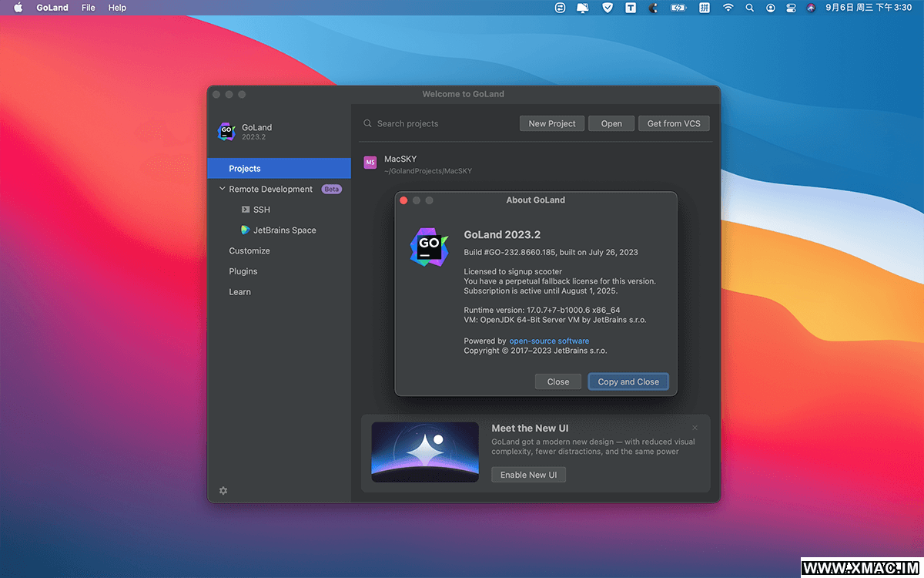This screenshot has height=578, width=924.
Task: Click the display mirroring icon in the menu bar
Action: tap(583, 8)
